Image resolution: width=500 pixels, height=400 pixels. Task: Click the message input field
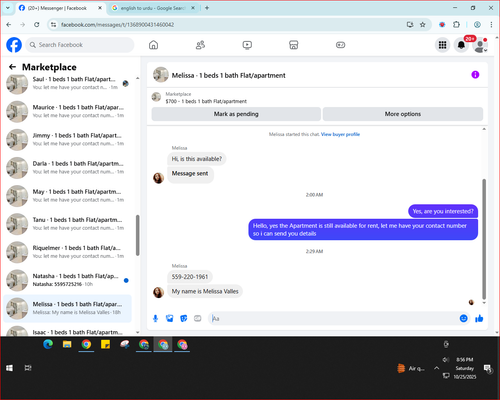point(333,318)
